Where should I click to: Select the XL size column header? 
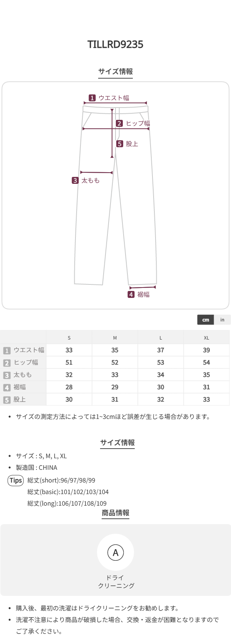tap(206, 338)
